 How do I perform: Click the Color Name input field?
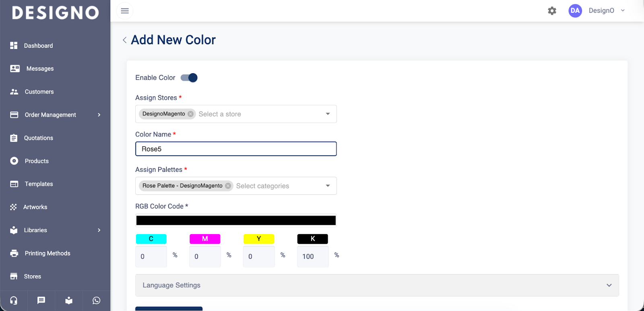[236, 149]
